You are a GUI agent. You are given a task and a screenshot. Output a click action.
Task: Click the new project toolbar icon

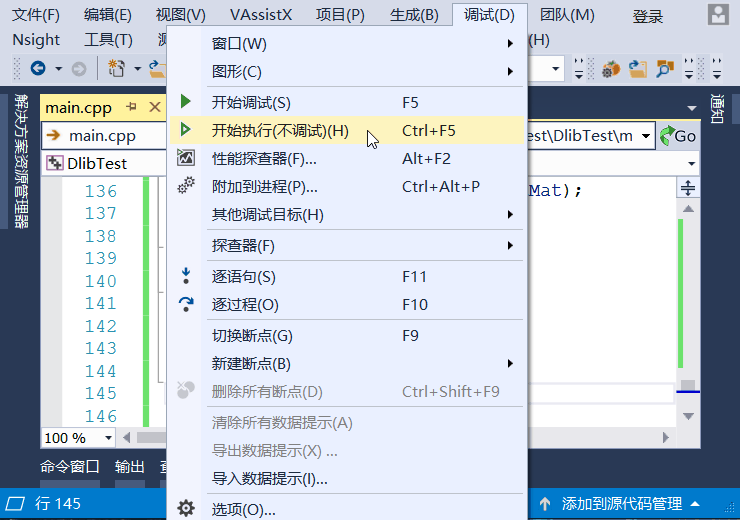pos(117,68)
